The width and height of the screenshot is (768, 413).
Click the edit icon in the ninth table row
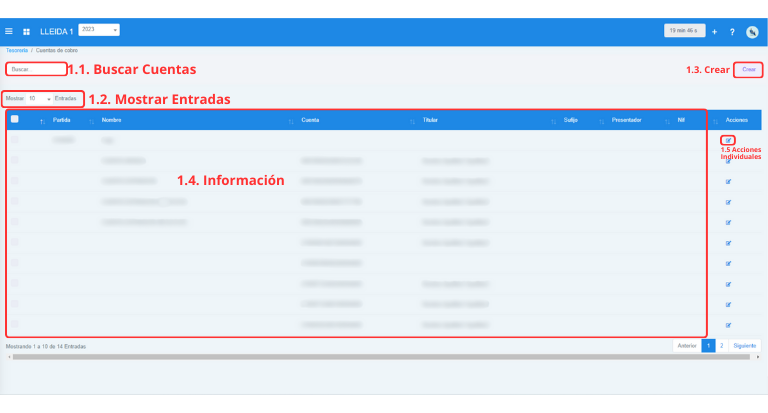728,305
